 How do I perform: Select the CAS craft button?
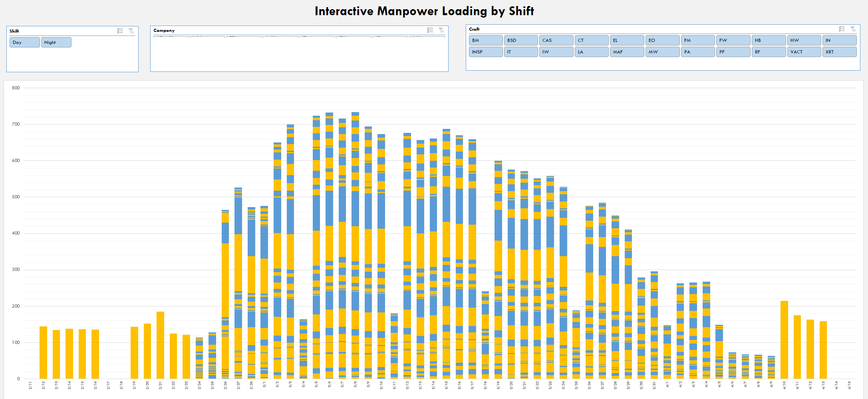tap(556, 40)
